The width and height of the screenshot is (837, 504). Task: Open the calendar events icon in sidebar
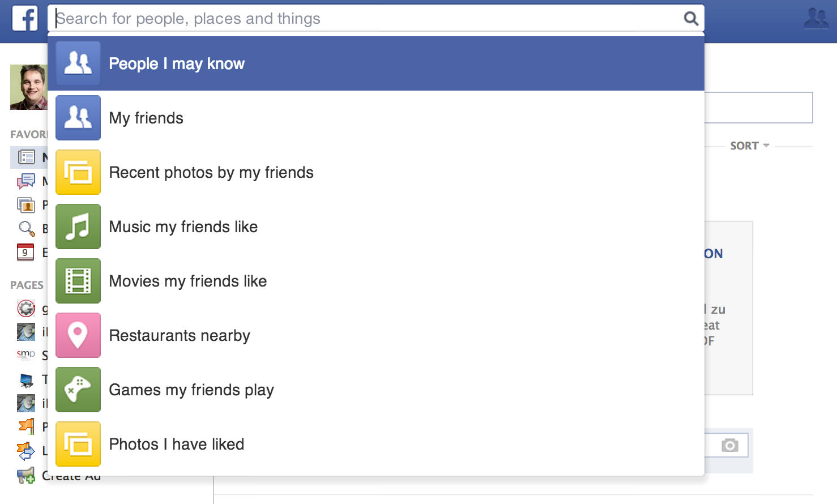[25, 252]
